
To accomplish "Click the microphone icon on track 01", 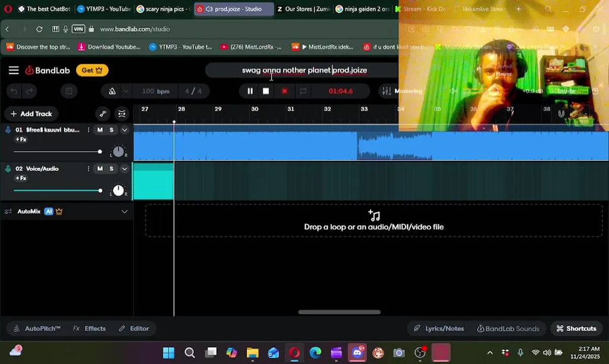I will click(8, 130).
